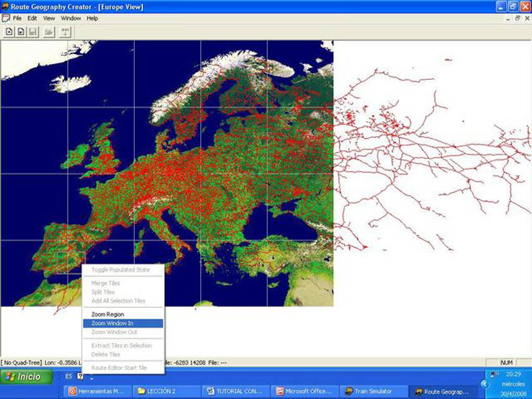Click the document icon left of File menu
Image resolution: width=532 pixels, height=399 pixels.
[x=6, y=18]
